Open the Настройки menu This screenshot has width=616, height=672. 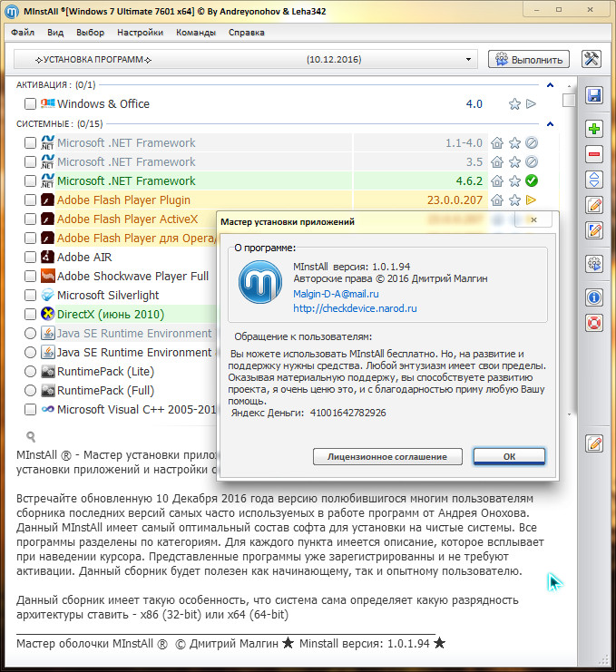click(x=141, y=33)
